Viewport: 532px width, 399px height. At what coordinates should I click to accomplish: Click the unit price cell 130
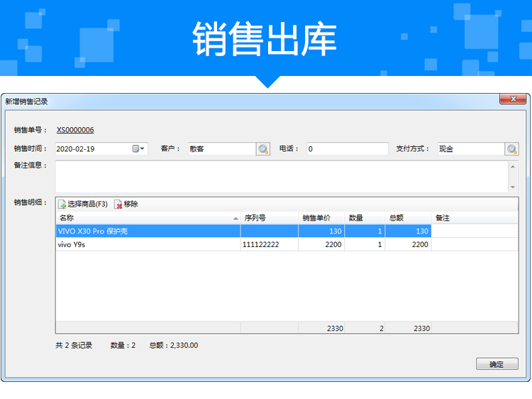pos(321,231)
